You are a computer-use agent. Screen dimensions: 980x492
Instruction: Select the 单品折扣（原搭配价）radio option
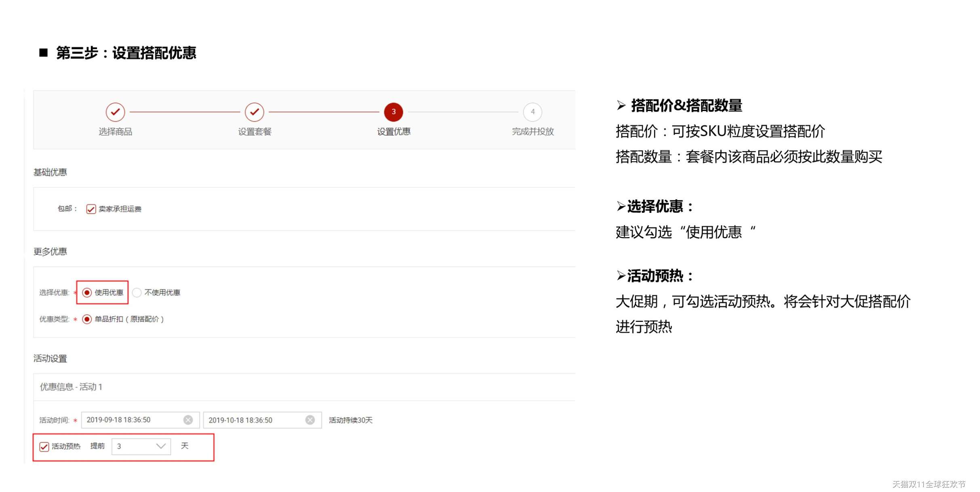[x=87, y=319]
